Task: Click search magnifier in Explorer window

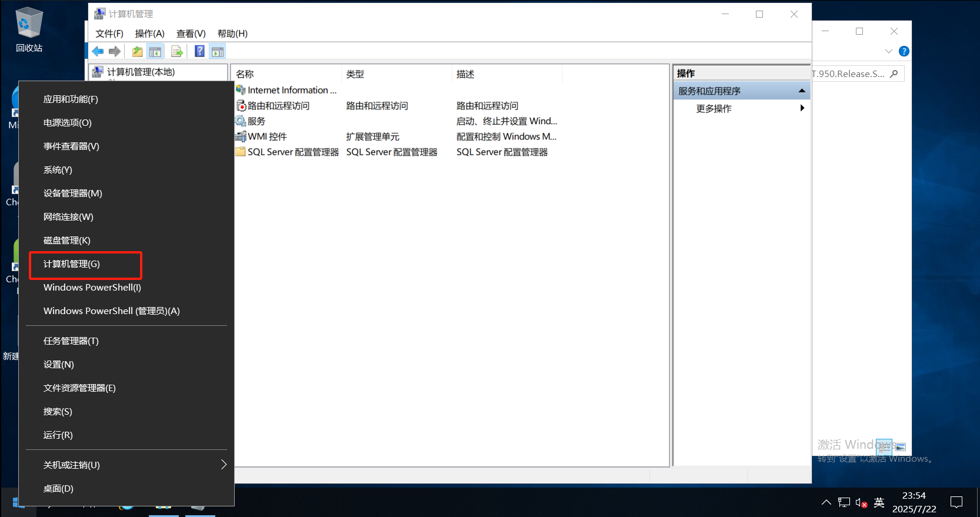Action: click(x=894, y=74)
